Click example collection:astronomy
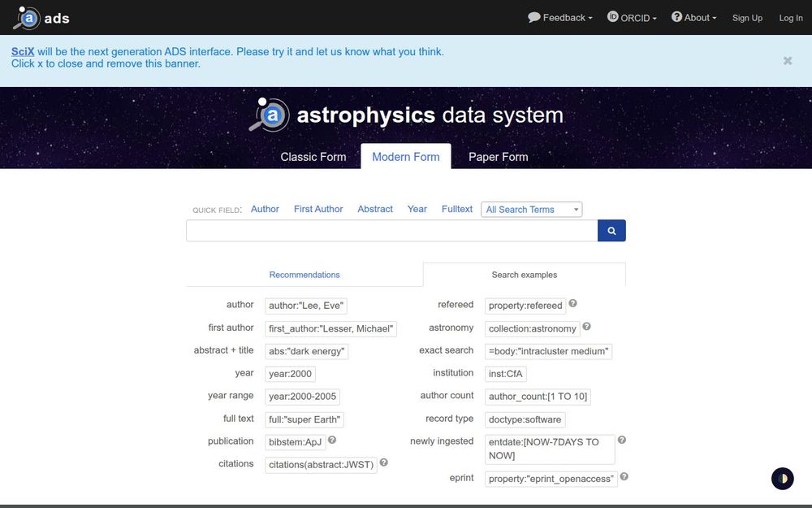 pyautogui.click(x=533, y=328)
